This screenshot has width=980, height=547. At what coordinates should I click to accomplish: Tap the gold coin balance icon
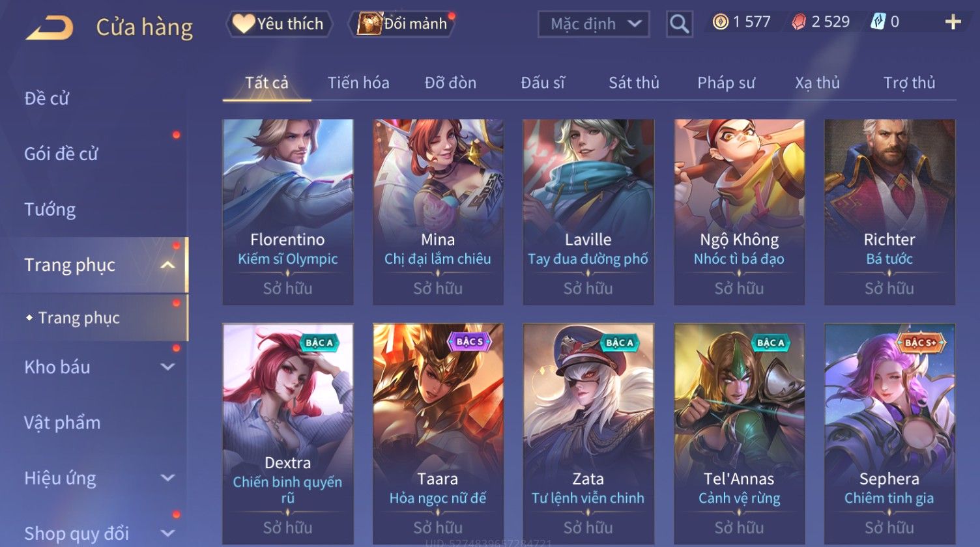720,23
